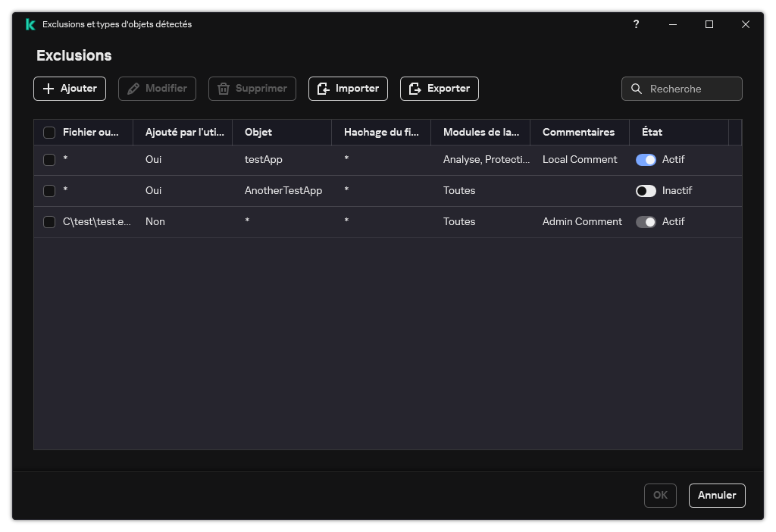Enable the inactive AnotherTestApp exclusion toggle
The image size is (776, 532).
tap(646, 191)
